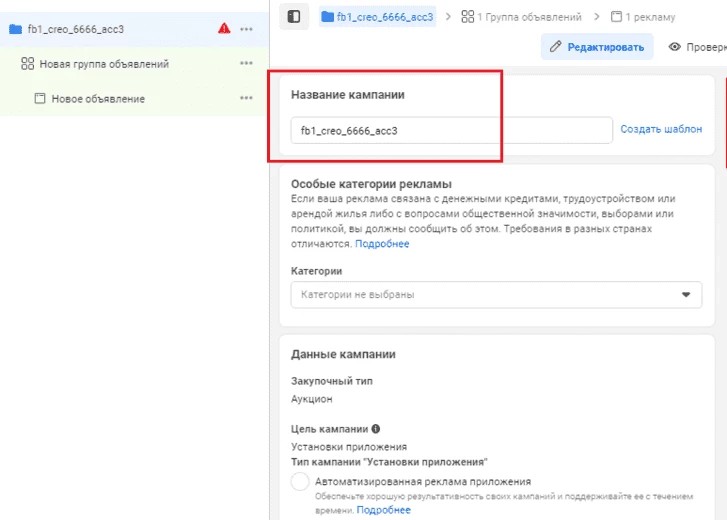Click the Данные кампании heading
The width and height of the screenshot is (727, 520).
pyautogui.click(x=343, y=354)
